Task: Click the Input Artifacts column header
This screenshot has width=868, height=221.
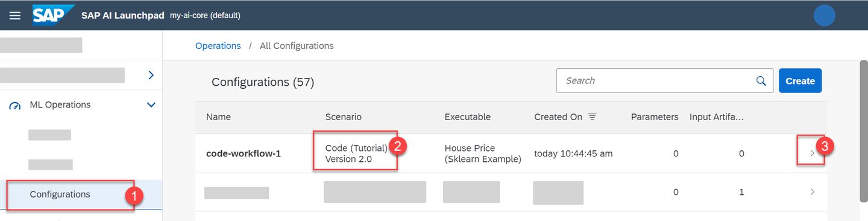Action: 717,117
